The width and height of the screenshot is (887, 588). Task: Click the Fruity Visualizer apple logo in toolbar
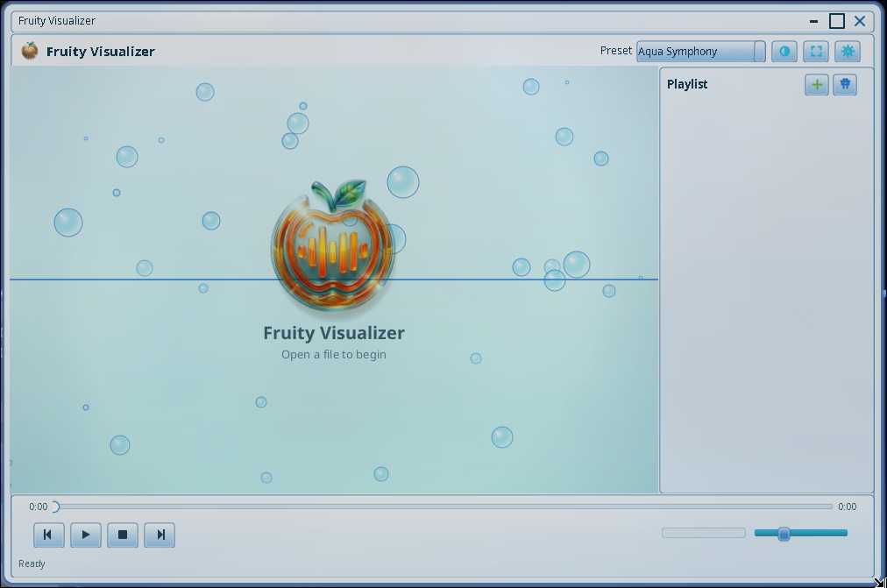pyautogui.click(x=30, y=51)
